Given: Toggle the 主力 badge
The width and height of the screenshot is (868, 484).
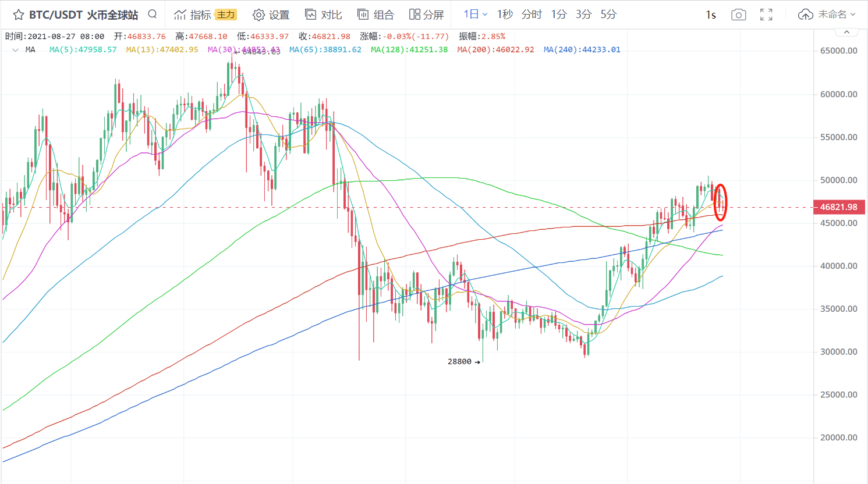Looking at the screenshot, I should tap(225, 15).
